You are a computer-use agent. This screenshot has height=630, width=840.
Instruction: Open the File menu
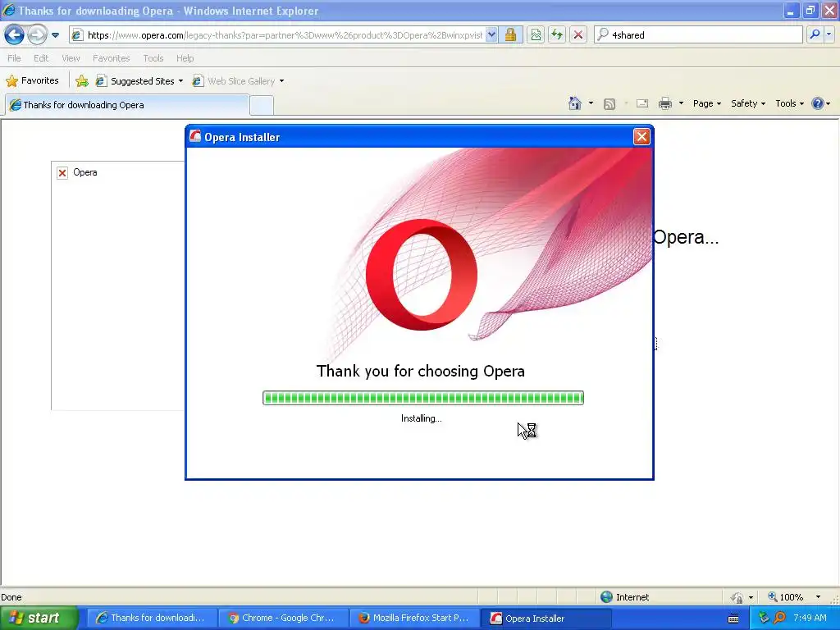click(x=15, y=58)
